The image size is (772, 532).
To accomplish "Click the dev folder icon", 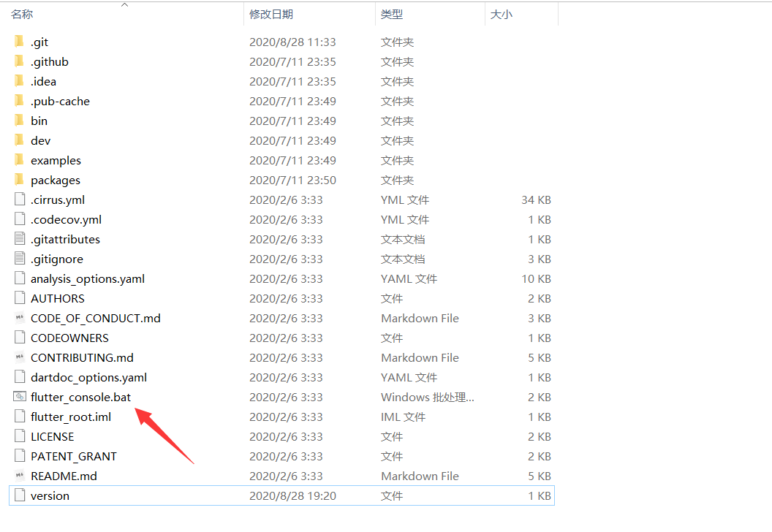I will (19, 140).
